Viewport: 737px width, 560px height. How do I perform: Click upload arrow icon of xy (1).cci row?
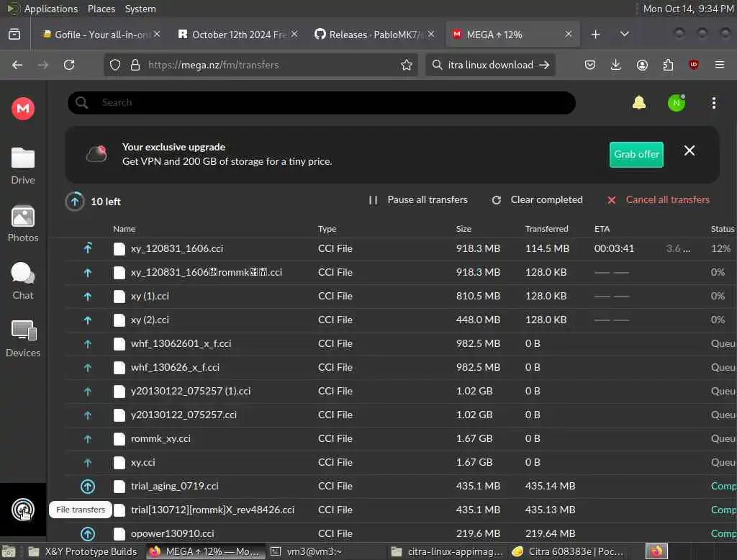click(x=87, y=297)
